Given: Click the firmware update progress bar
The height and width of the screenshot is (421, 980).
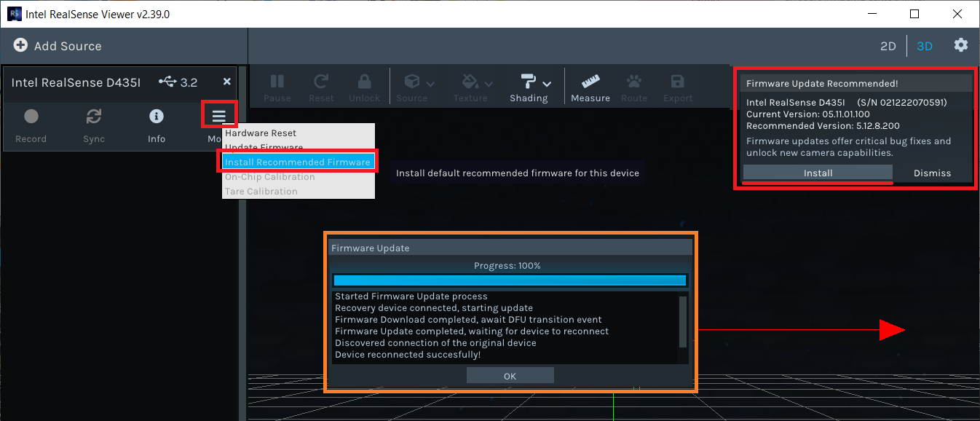Looking at the screenshot, I should (509, 280).
